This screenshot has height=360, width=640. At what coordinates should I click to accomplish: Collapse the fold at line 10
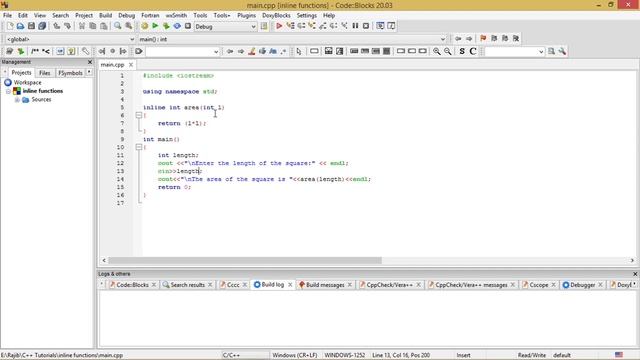139,147
